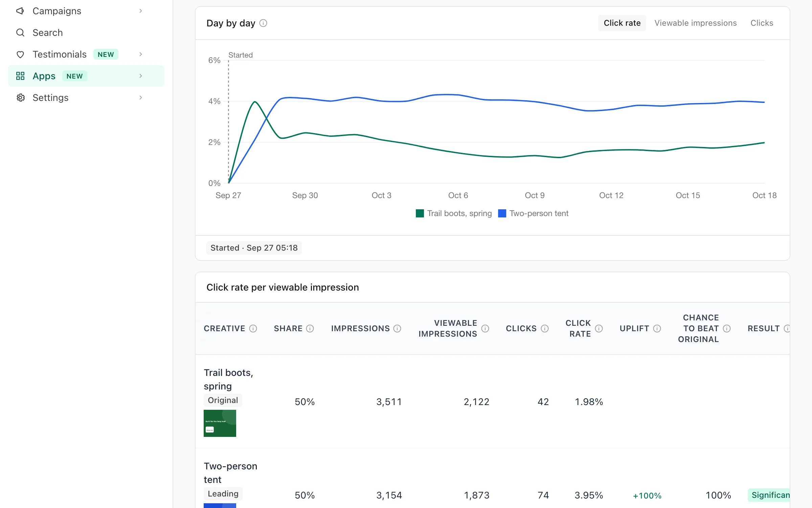Image resolution: width=812 pixels, height=508 pixels.
Task: Click the +100% uplift value
Action: [x=647, y=496]
